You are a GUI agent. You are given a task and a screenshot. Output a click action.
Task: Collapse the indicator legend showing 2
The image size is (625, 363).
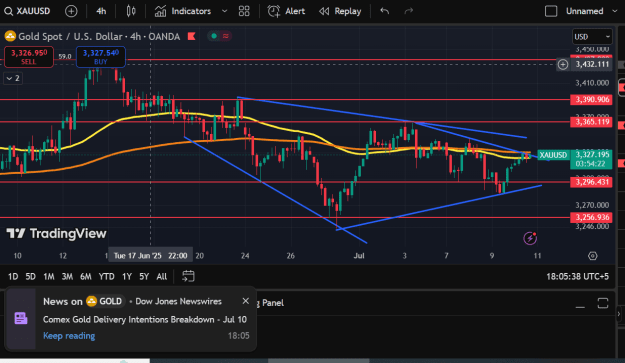(13, 78)
